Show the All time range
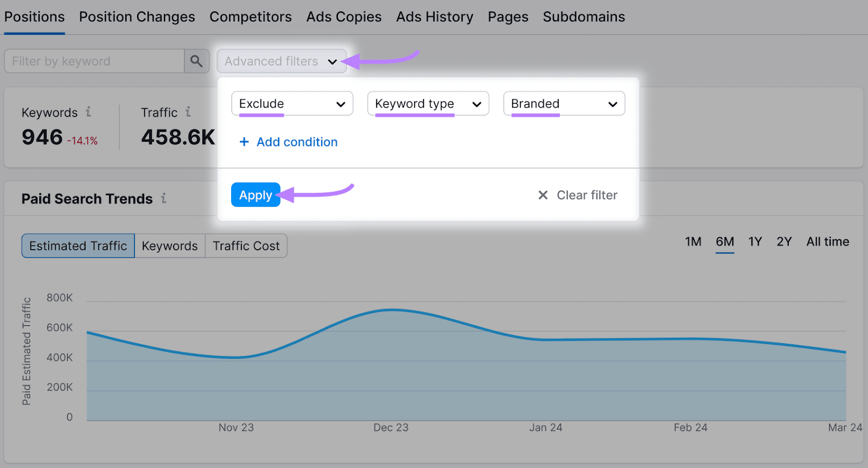868x468 pixels. pos(827,242)
